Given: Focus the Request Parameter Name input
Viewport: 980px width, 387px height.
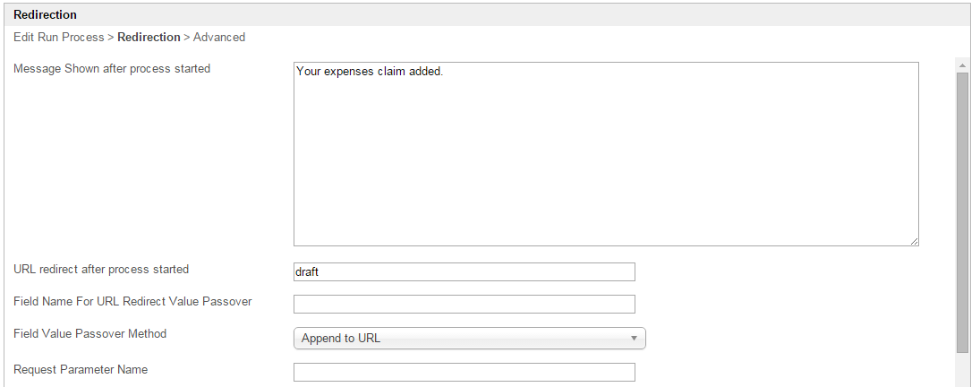Looking at the screenshot, I should tap(464, 372).
